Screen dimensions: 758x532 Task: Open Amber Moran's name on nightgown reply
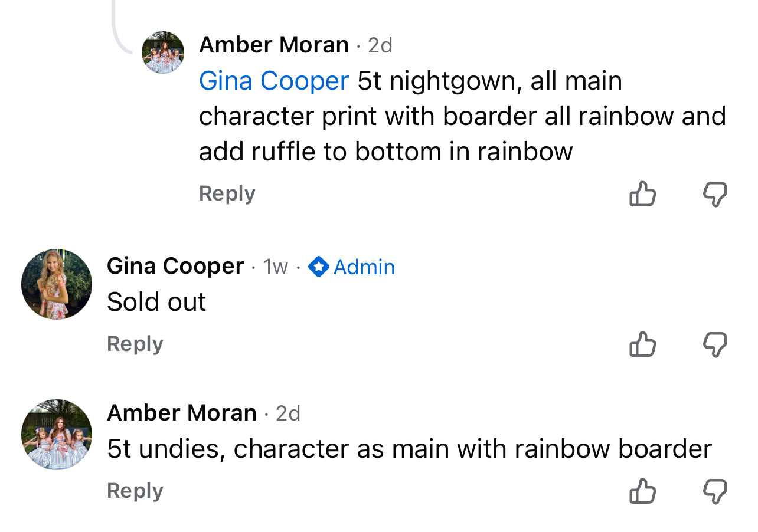tap(274, 45)
